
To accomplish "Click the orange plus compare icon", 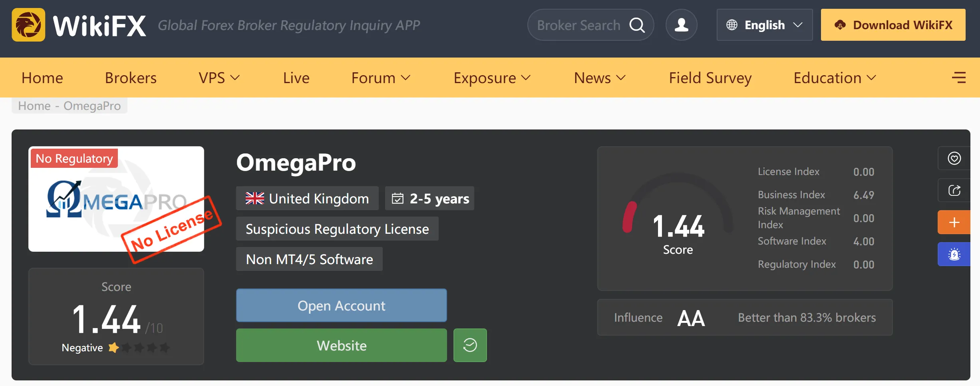I will point(954,222).
